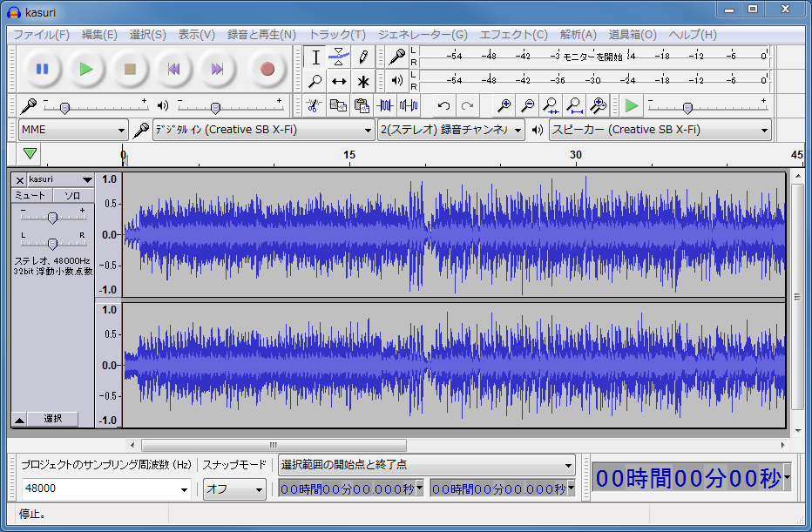
Task: Click the Cut scissors icon
Action: click(x=315, y=106)
